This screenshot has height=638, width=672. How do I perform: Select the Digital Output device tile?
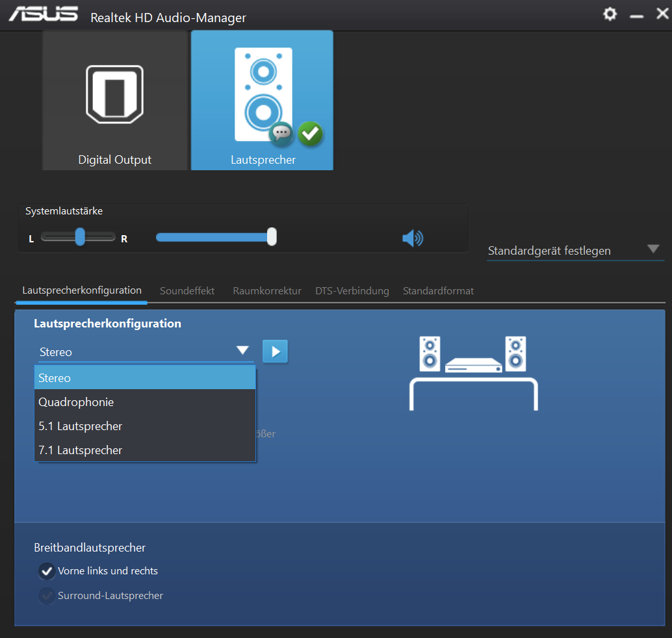click(115, 100)
